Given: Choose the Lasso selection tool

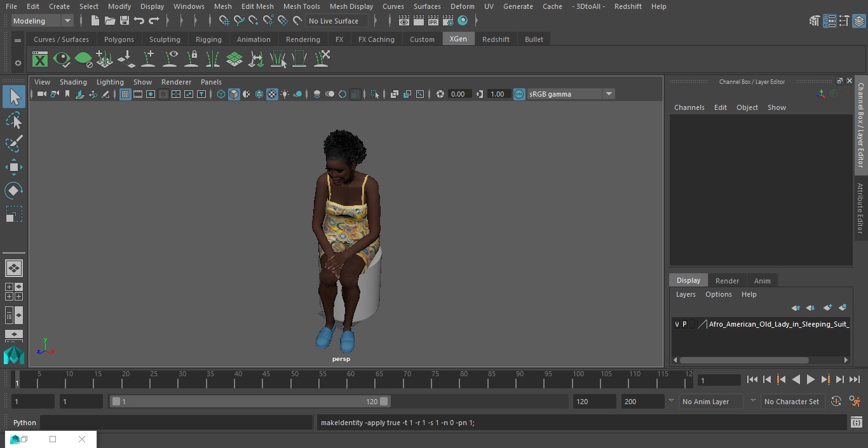Looking at the screenshot, I should click(13, 121).
